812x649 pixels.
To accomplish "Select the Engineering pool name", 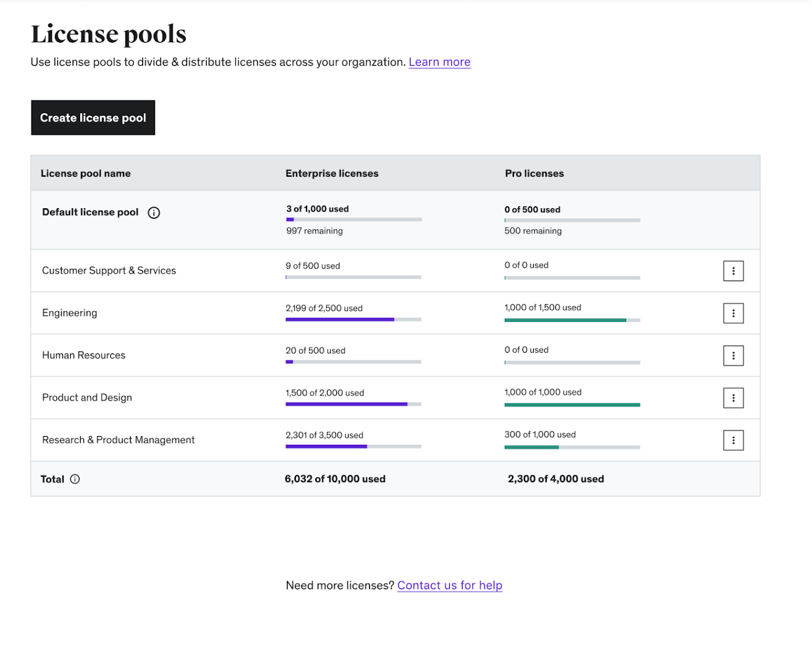I will tap(70, 313).
